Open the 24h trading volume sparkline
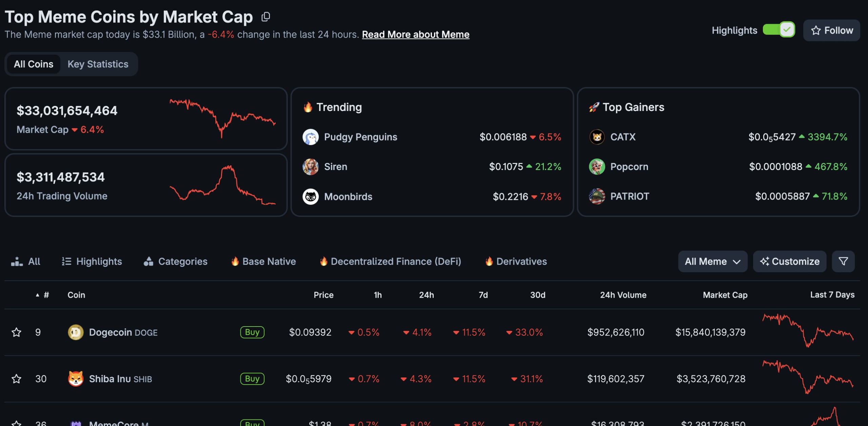This screenshot has height=426, width=868. coord(222,185)
